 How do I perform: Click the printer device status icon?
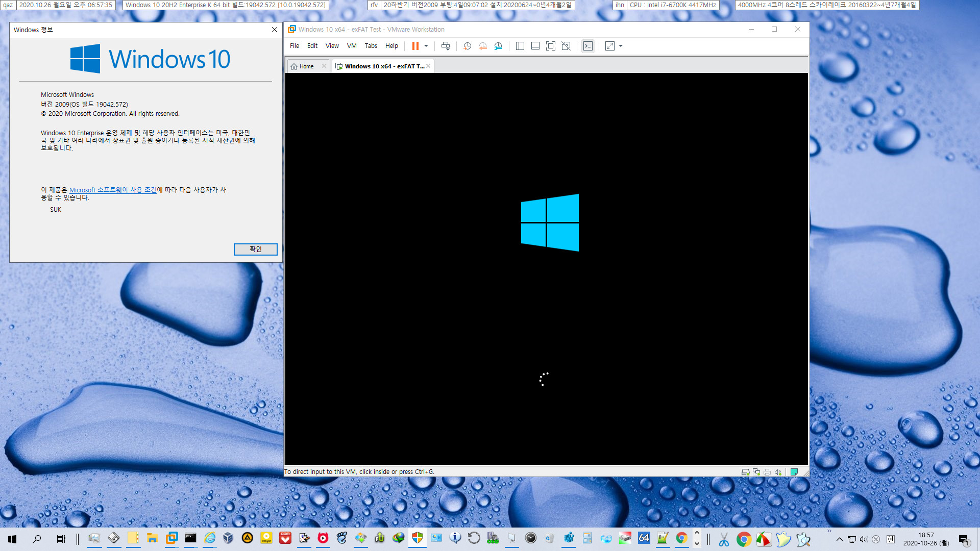pyautogui.click(x=767, y=472)
